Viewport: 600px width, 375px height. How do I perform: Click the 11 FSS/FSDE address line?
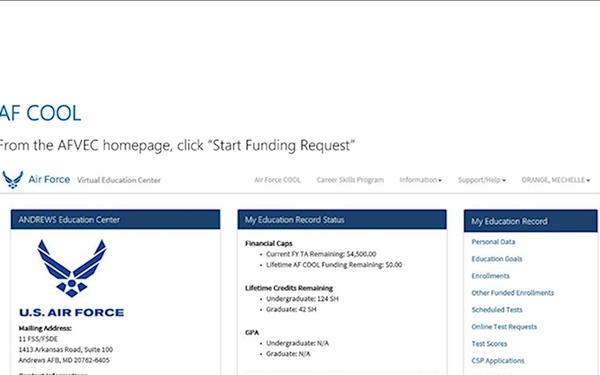[38, 339]
